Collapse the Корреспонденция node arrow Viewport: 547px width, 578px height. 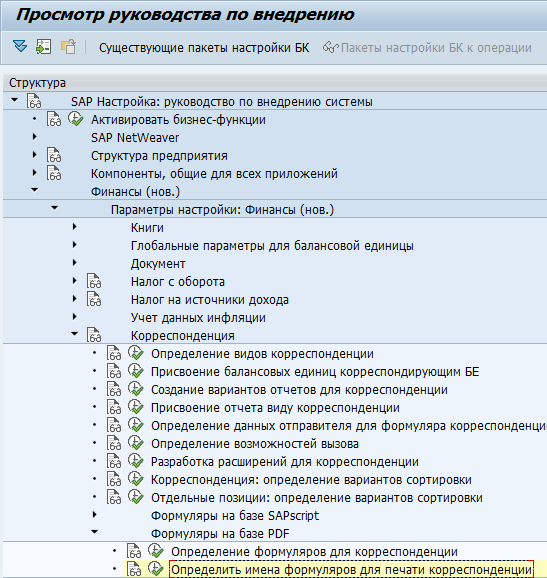click(74, 334)
